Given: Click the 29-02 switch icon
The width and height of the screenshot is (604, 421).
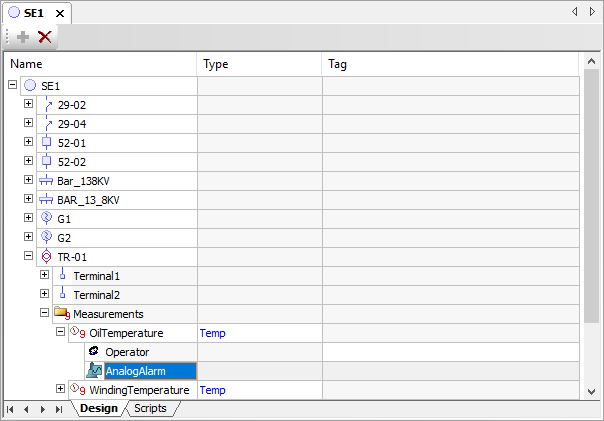Looking at the screenshot, I should coord(46,105).
